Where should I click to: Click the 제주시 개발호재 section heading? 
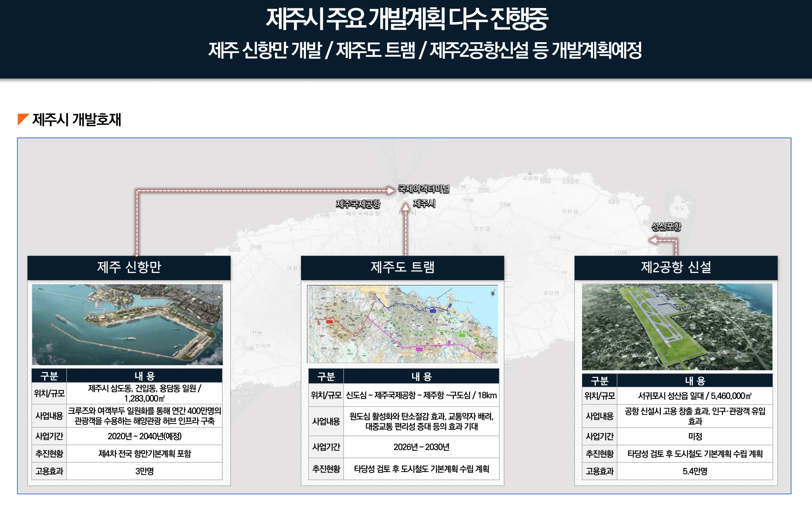tap(76, 119)
